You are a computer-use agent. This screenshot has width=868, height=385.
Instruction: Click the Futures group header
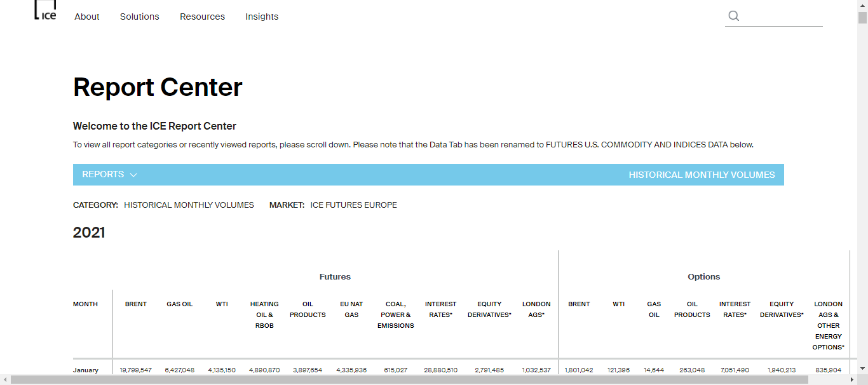point(335,277)
